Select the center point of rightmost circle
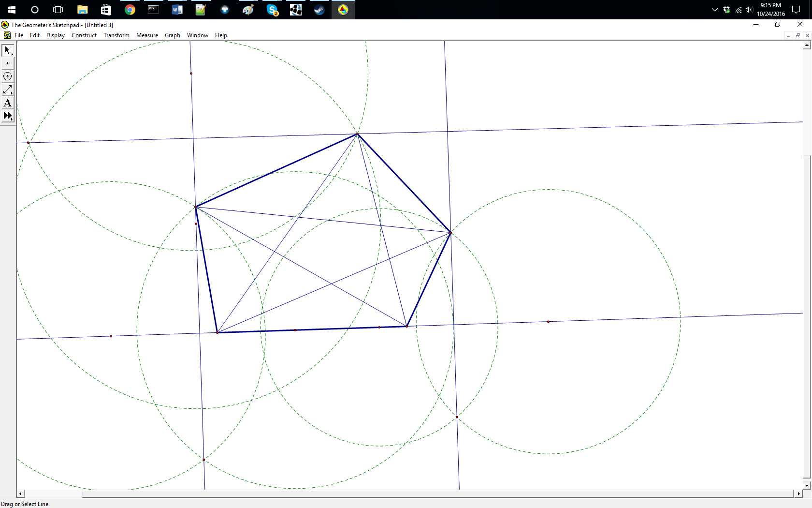Image resolution: width=812 pixels, height=508 pixels. tap(548, 322)
